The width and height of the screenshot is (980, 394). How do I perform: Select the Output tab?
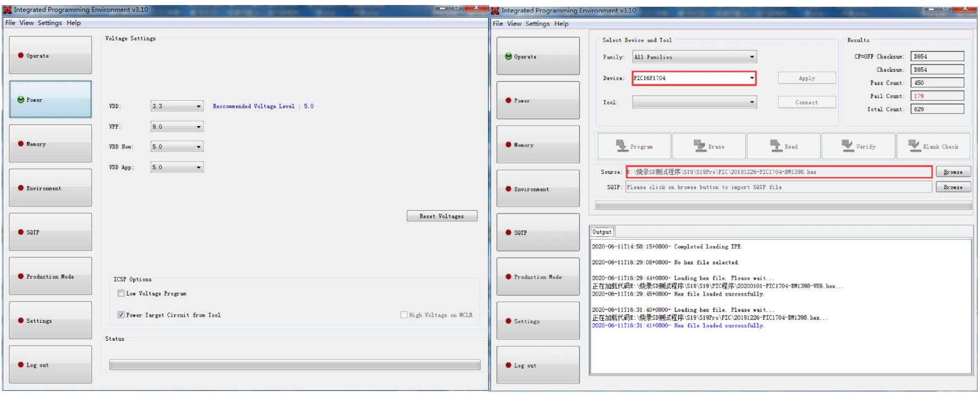click(602, 232)
